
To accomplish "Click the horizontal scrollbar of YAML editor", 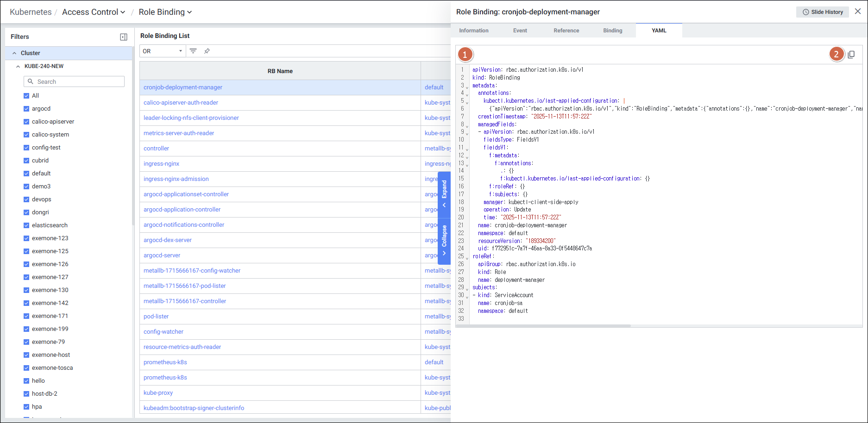I will [x=543, y=326].
